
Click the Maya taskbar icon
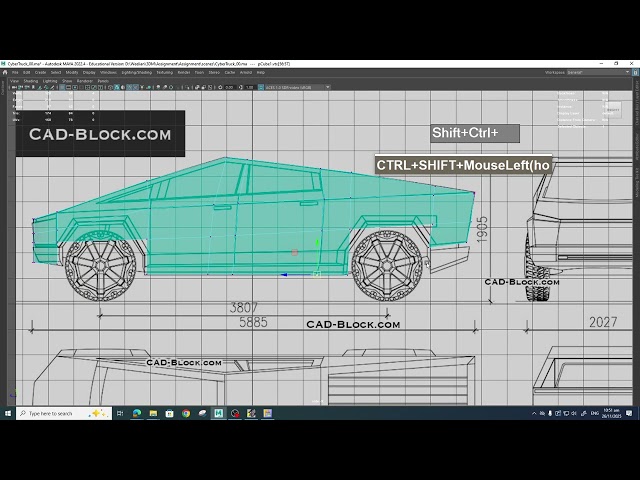point(218,413)
